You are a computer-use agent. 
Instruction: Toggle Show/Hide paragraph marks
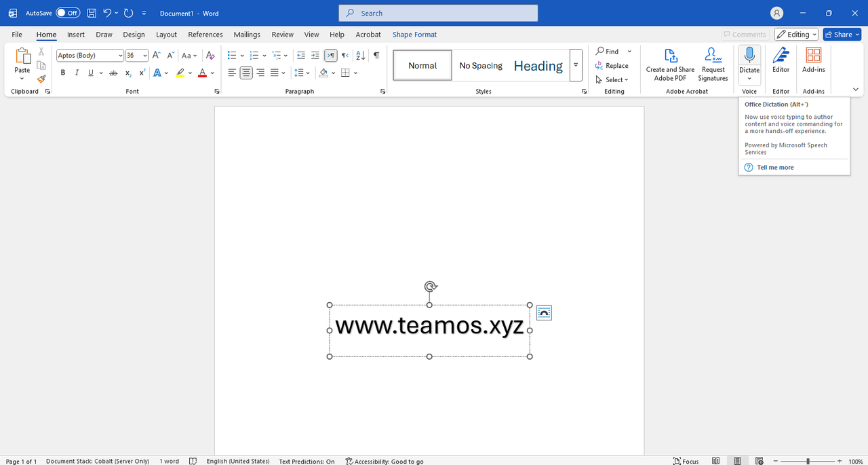[376, 56]
